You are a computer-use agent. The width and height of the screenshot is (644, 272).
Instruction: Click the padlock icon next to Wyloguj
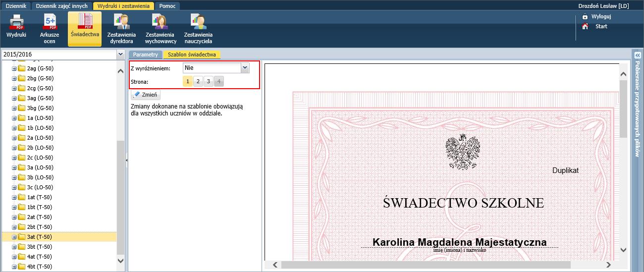click(x=585, y=16)
